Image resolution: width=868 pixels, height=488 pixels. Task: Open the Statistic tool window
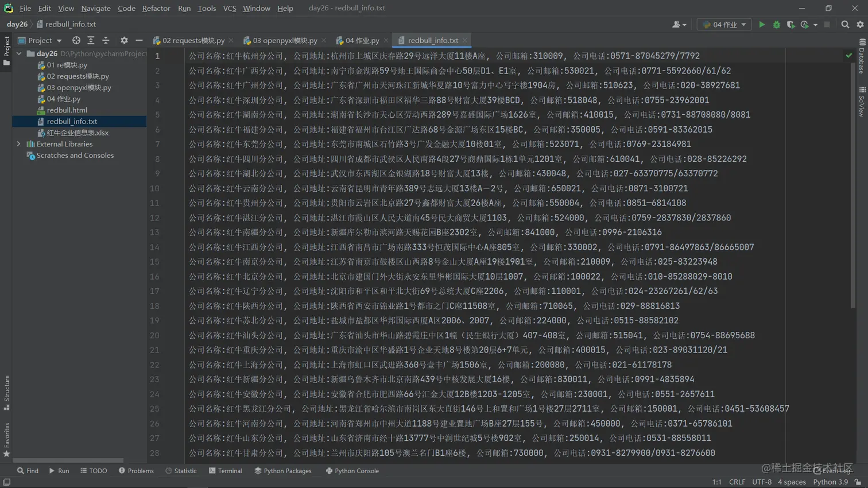[x=181, y=471]
